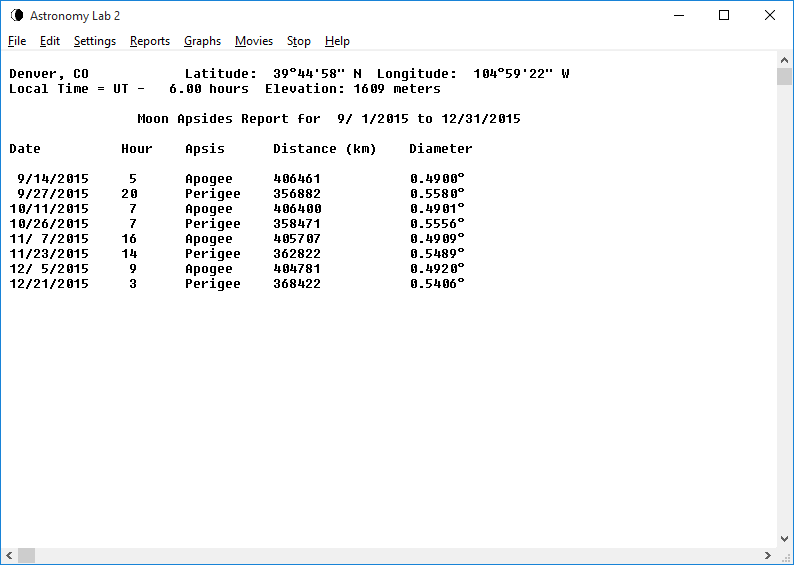Click the Moon Apsides Report heading text

coord(328,119)
